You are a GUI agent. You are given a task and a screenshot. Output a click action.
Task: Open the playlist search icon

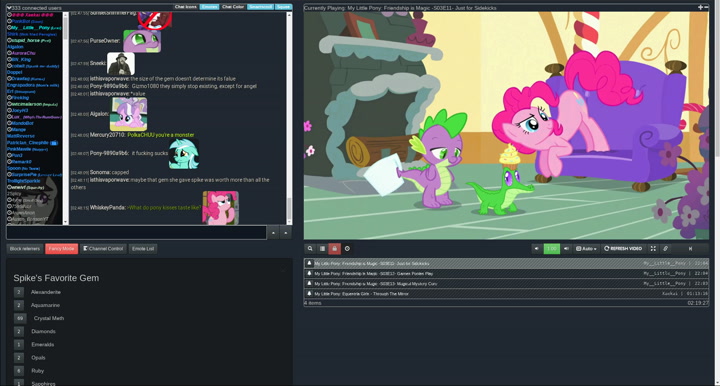pos(310,248)
